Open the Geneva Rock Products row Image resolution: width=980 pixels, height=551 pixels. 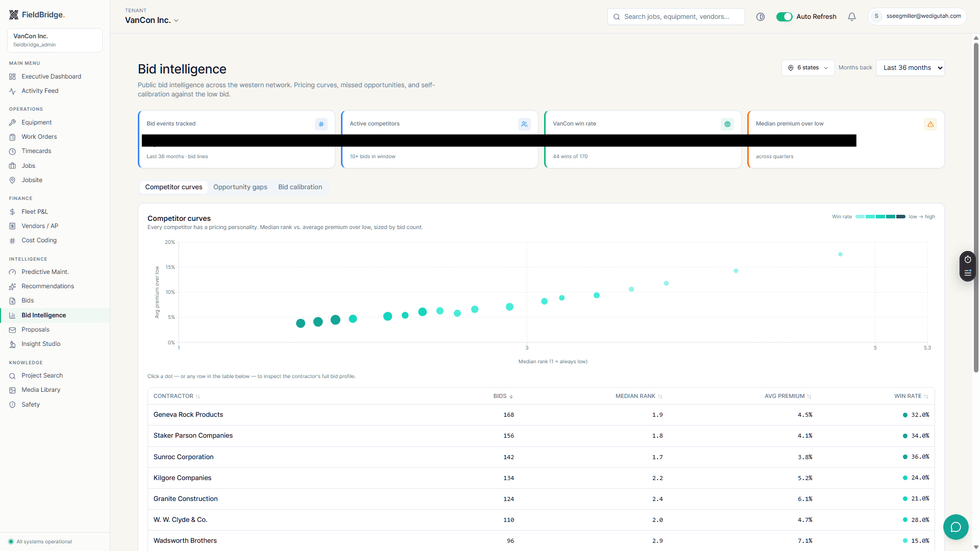coord(541,415)
